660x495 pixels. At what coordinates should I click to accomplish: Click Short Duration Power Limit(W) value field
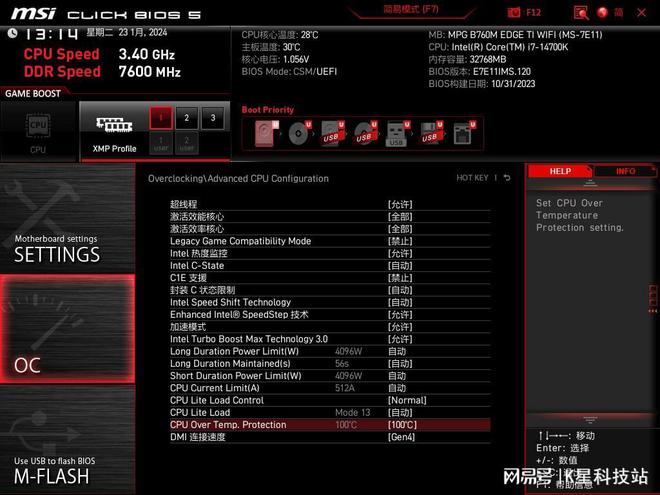tap(397, 375)
